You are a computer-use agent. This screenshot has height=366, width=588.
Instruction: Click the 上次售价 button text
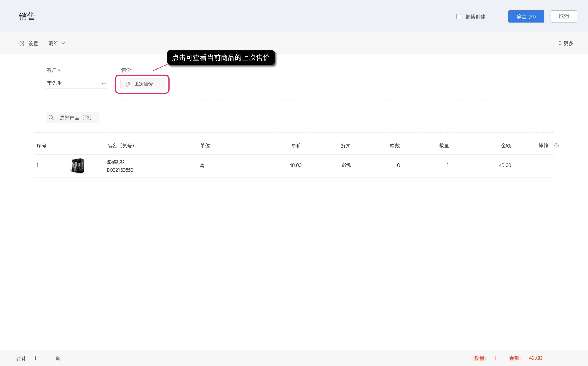coord(143,84)
